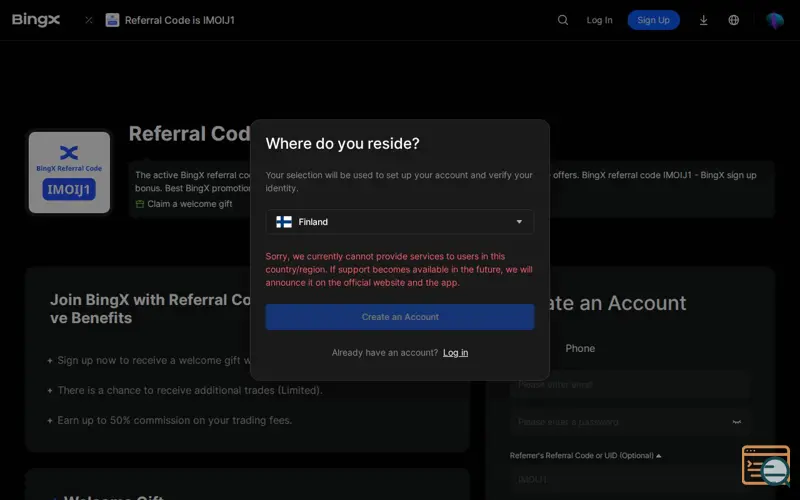Click the Sign Up button
This screenshot has width=800, height=500.
point(654,20)
